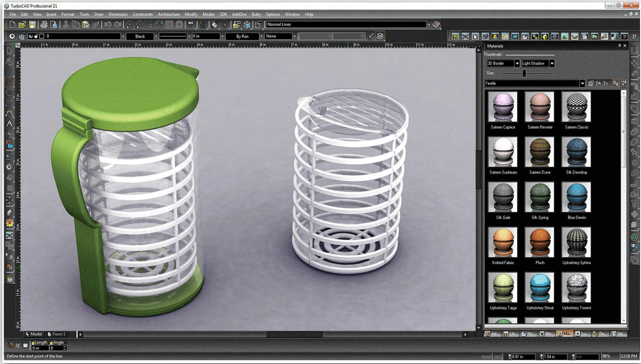Zoom in using the magnifier plus icon
This screenshot has width=641, height=364.
click(x=130, y=25)
